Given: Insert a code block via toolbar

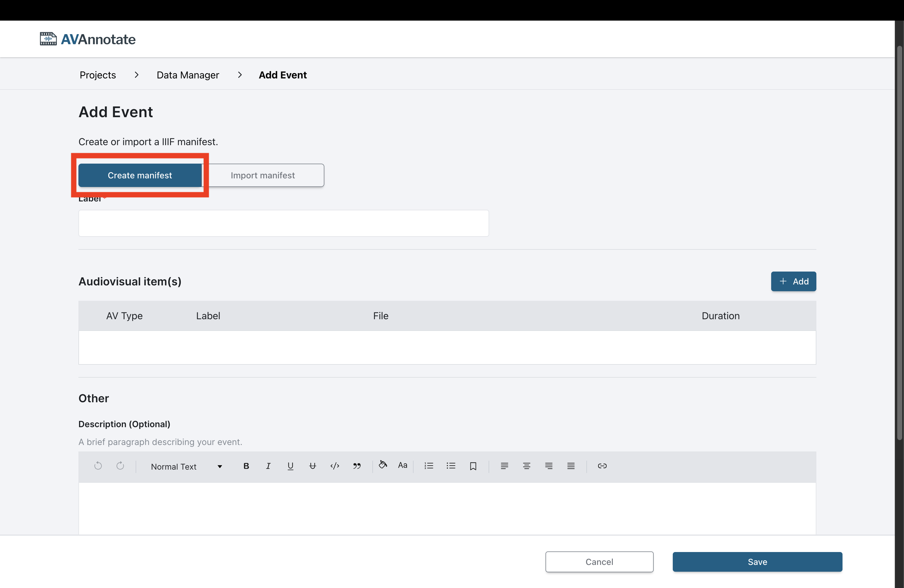Looking at the screenshot, I should (335, 466).
